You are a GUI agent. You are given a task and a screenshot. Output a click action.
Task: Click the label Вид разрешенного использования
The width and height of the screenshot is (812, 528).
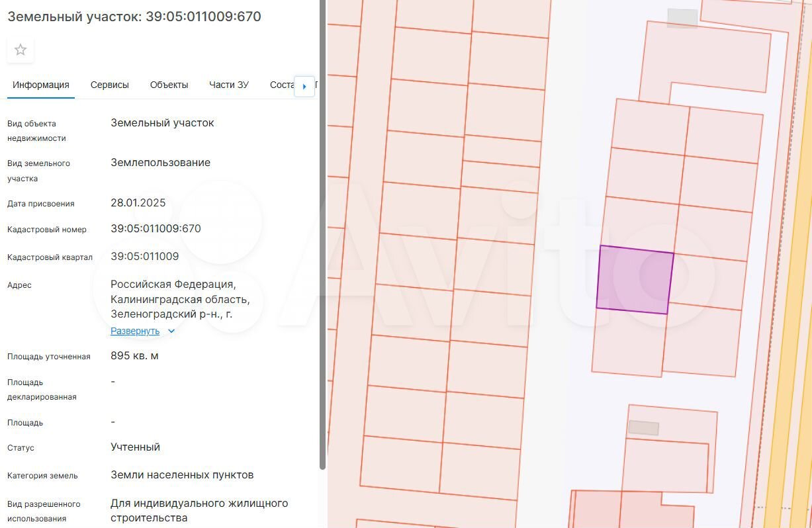pyautogui.click(x=44, y=511)
